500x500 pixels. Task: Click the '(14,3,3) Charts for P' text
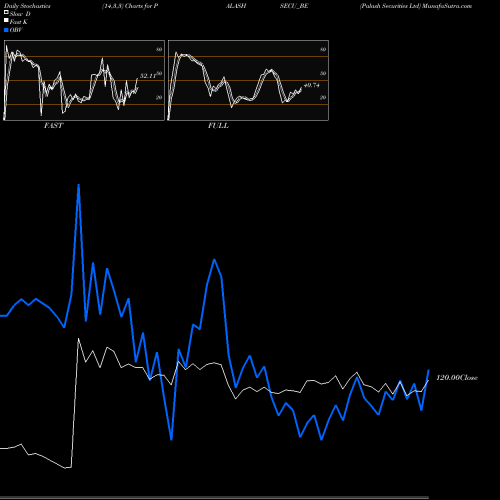pyautogui.click(x=130, y=6)
